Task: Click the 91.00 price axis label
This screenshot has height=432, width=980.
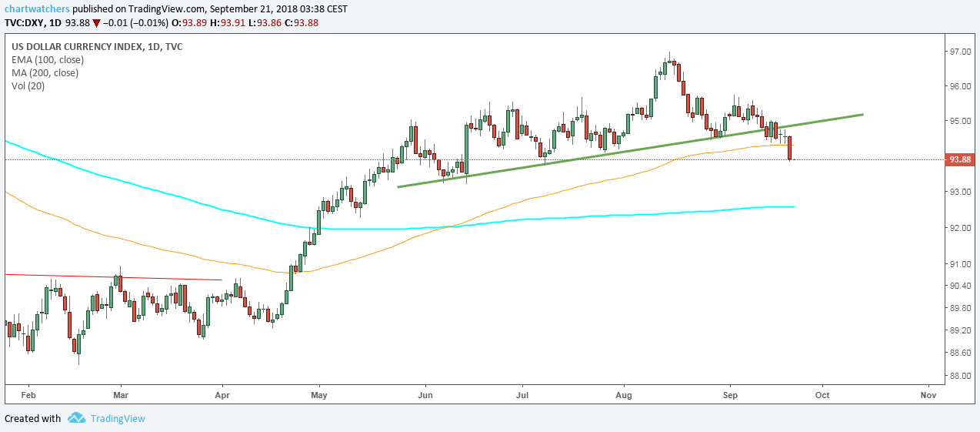Action: click(x=959, y=264)
